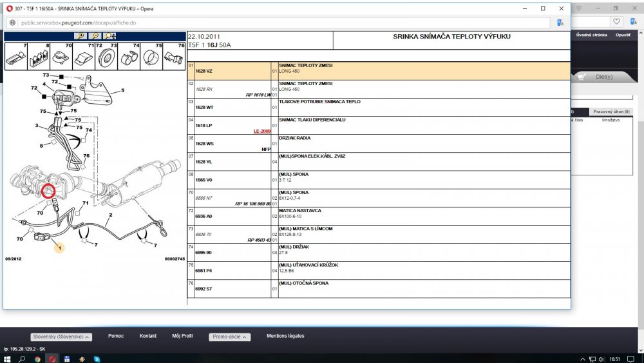
Task: Click part number 1565 V0
Action: click(x=204, y=180)
